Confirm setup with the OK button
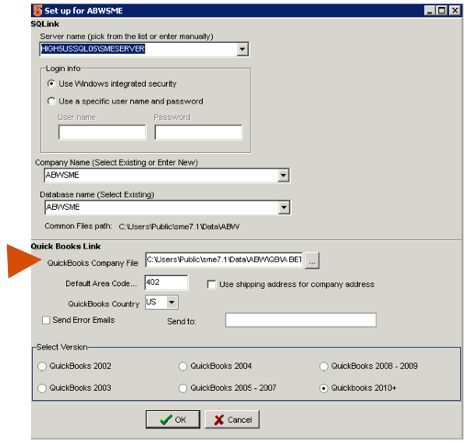Viewport: 464px width, 444px height. tap(173, 420)
